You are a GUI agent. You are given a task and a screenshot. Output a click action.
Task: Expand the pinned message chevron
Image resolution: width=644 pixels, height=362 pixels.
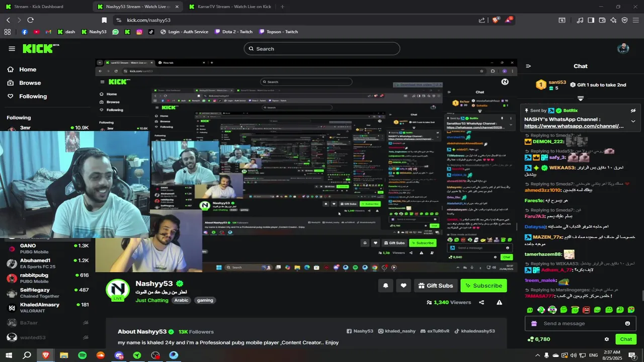pos(633,121)
